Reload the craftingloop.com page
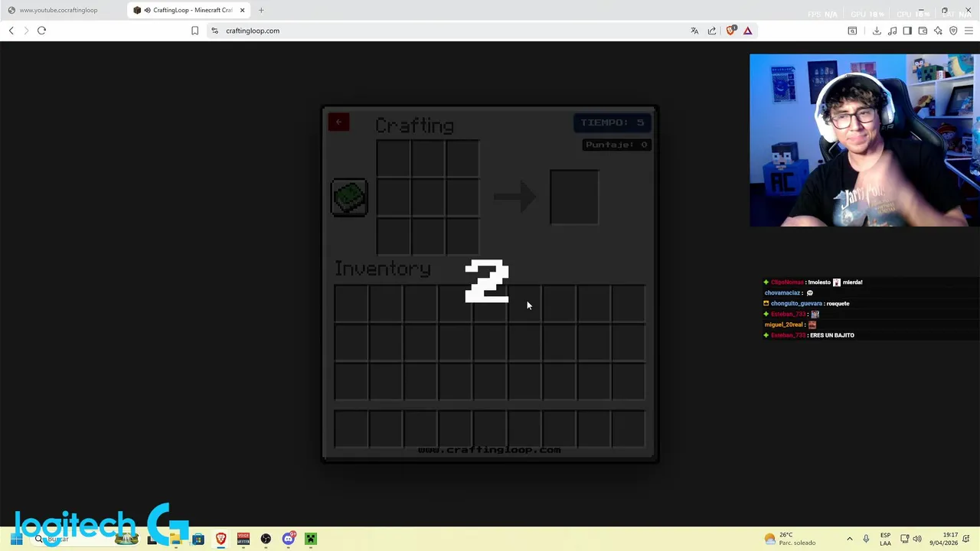Screen dimensions: 980x551 click(41, 31)
